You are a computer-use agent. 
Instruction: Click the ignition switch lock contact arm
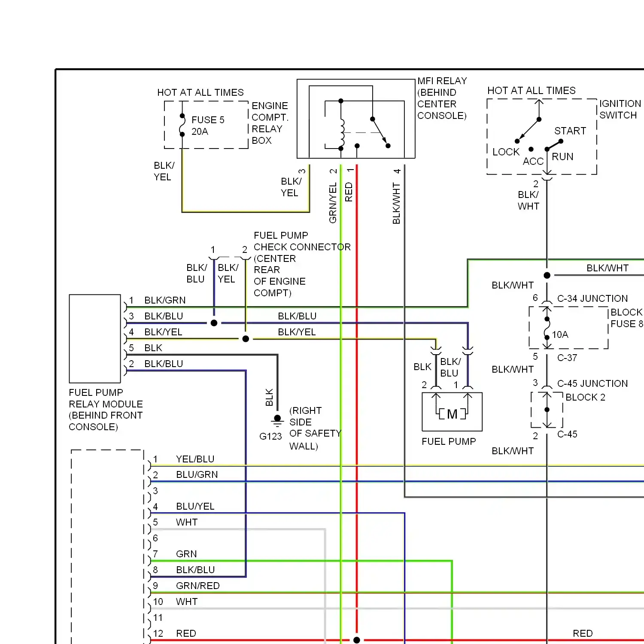(x=528, y=131)
